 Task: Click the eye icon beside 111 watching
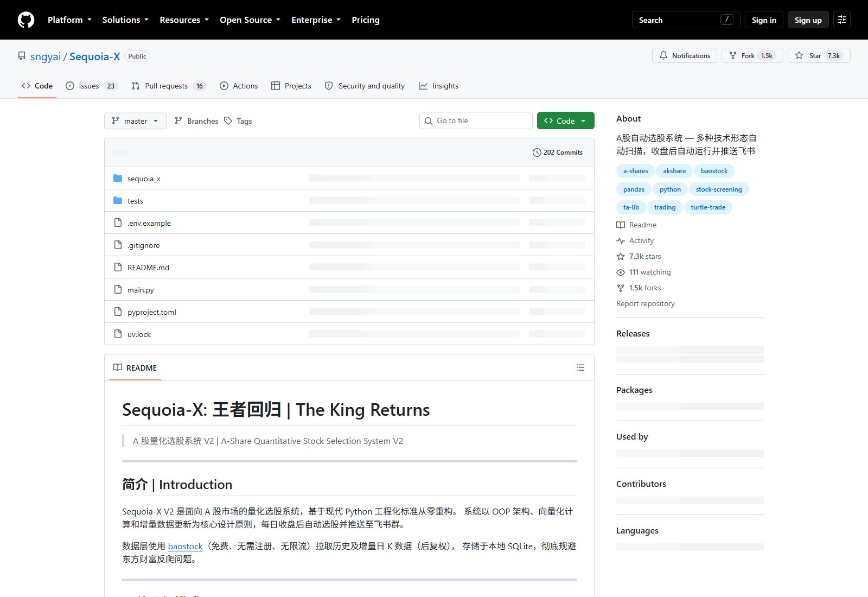coord(621,272)
